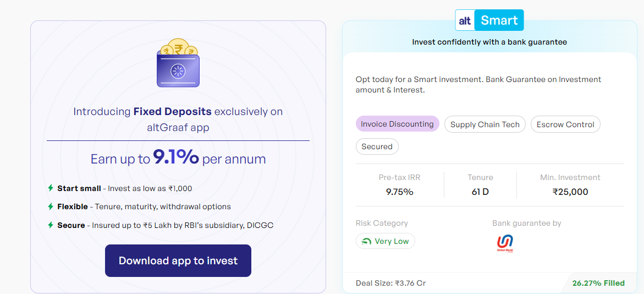The width and height of the screenshot is (644, 294).
Task: Click the 9.1% per annum heading
Action: pos(178,159)
